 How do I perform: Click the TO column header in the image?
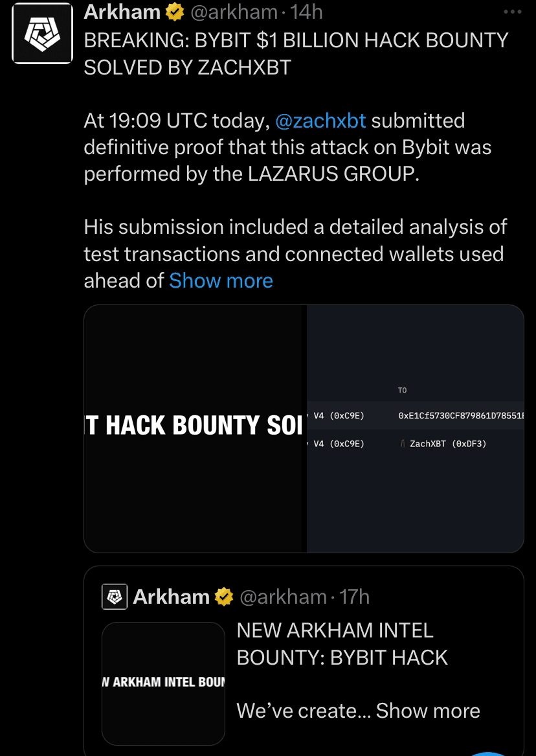coord(403,389)
